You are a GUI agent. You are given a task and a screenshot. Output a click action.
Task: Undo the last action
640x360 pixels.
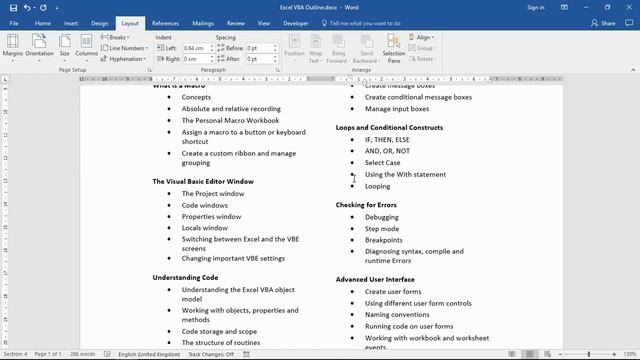click(x=27, y=8)
